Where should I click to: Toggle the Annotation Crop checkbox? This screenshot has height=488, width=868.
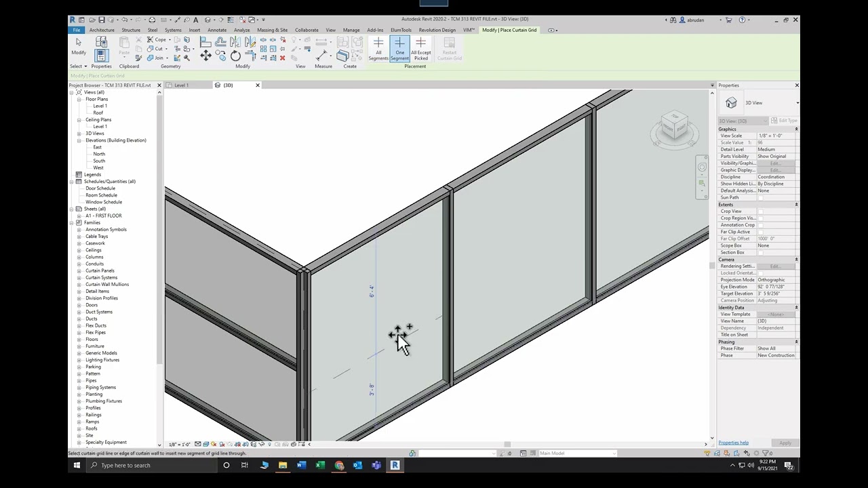760,225
